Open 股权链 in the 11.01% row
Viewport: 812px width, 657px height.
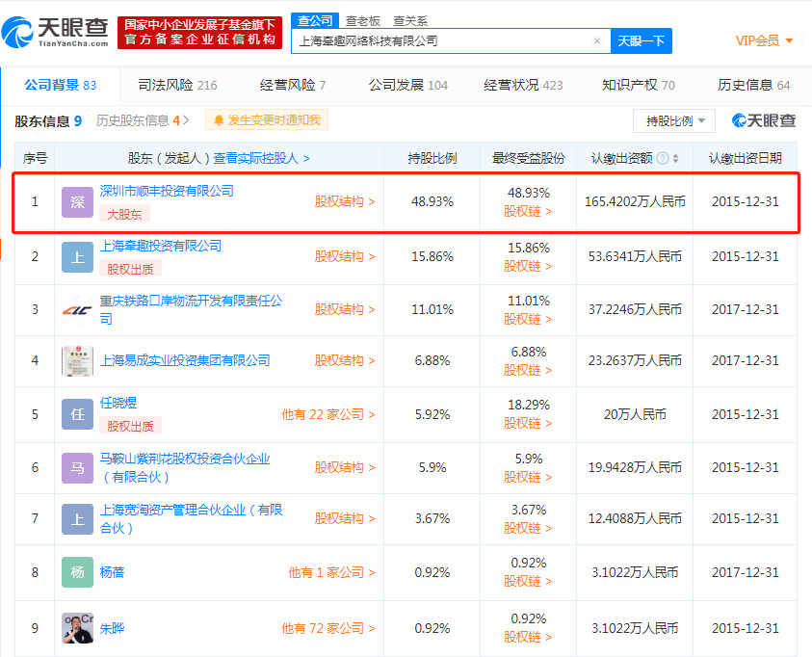tap(528, 319)
